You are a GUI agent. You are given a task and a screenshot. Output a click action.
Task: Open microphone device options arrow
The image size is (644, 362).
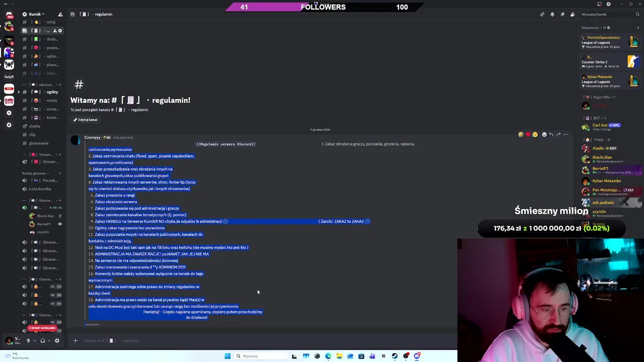[x=34, y=340]
